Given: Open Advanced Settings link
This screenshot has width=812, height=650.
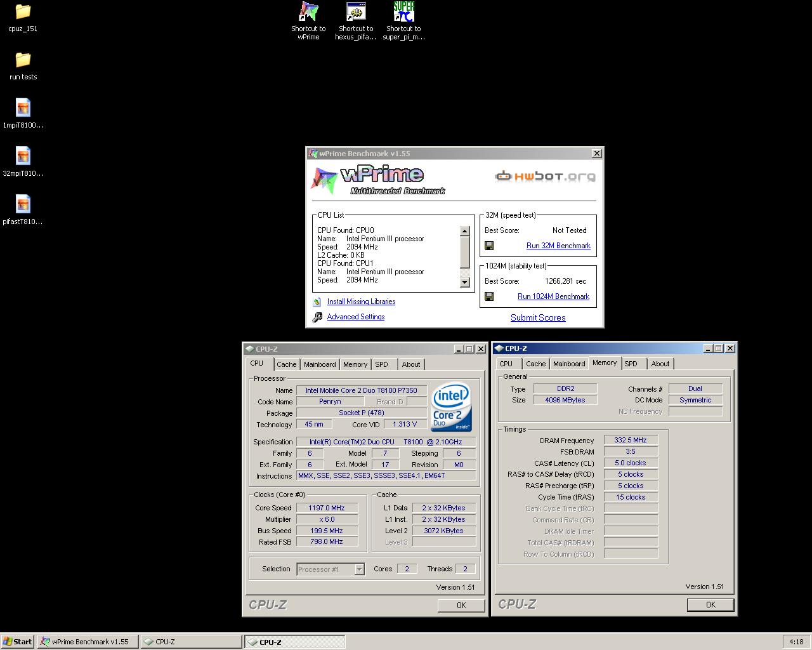Looking at the screenshot, I should click(356, 317).
